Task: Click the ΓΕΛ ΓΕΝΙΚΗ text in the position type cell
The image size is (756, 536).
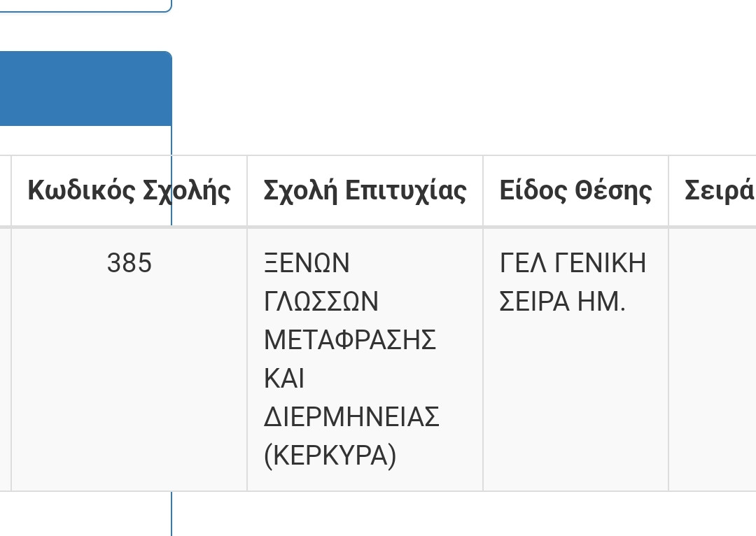Action: 573,264
